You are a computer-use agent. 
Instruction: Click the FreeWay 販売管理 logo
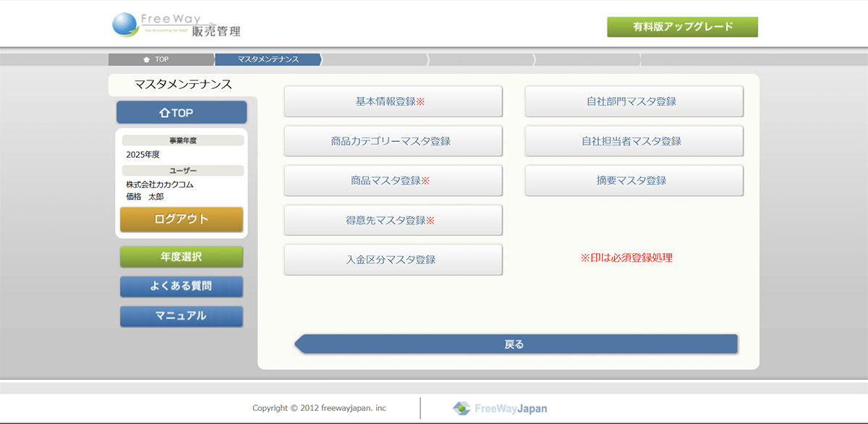tap(177, 25)
